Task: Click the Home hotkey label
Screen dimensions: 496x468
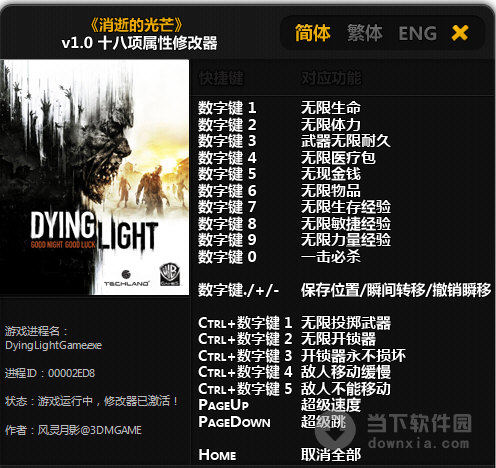Action: click(217, 455)
